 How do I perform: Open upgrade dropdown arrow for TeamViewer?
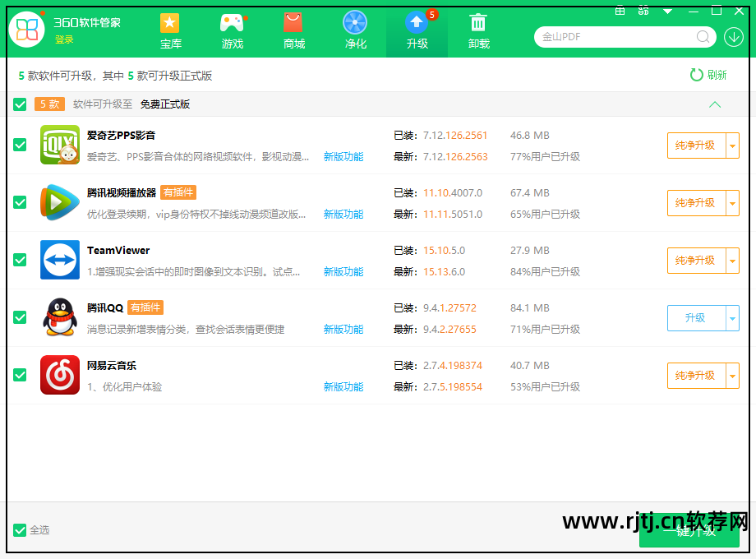[733, 261]
